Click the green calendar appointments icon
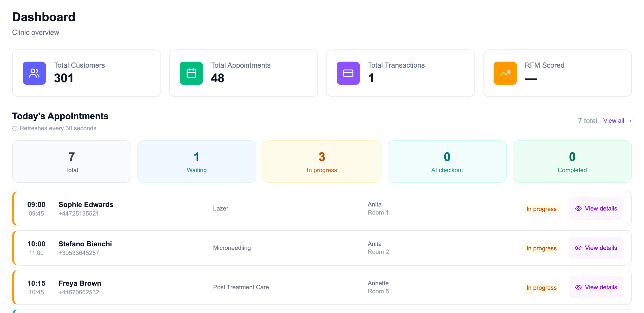The height and width of the screenshot is (313, 644). click(x=191, y=73)
